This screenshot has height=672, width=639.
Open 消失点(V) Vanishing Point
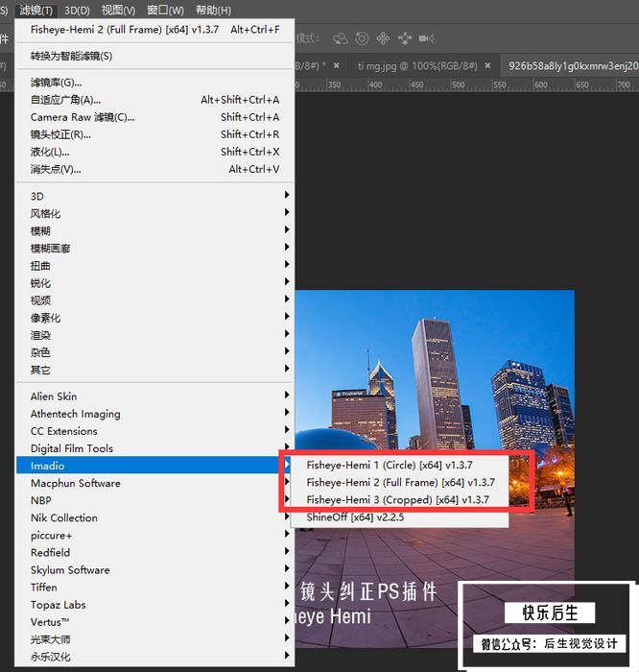(154, 169)
